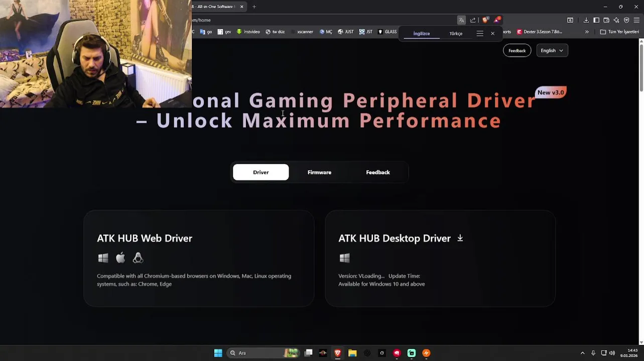Open the GLASS bookmark

tap(387, 32)
